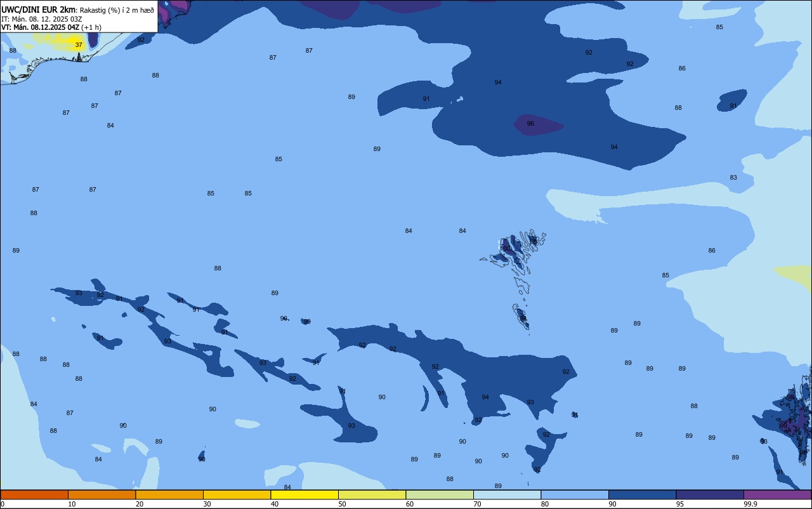Select the 20–30 amber legend swatch

[169, 494]
